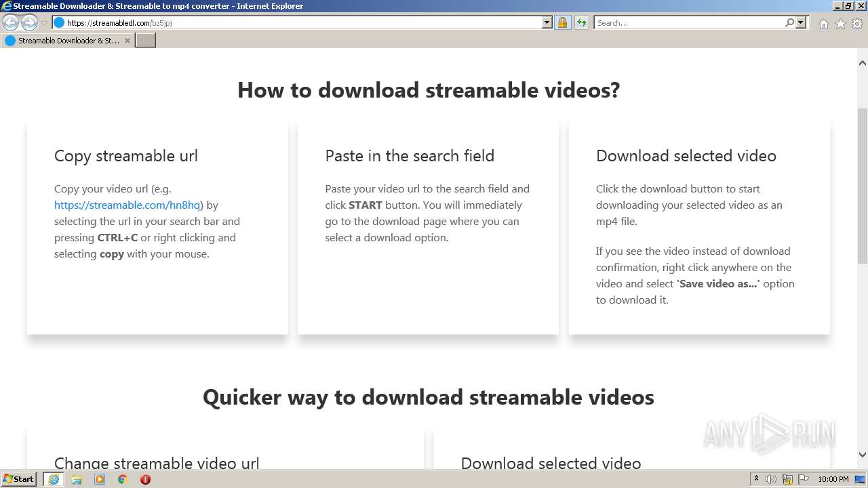The width and height of the screenshot is (868, 488).
Task: Click the Home icon
Action: (x=823, y=24)
